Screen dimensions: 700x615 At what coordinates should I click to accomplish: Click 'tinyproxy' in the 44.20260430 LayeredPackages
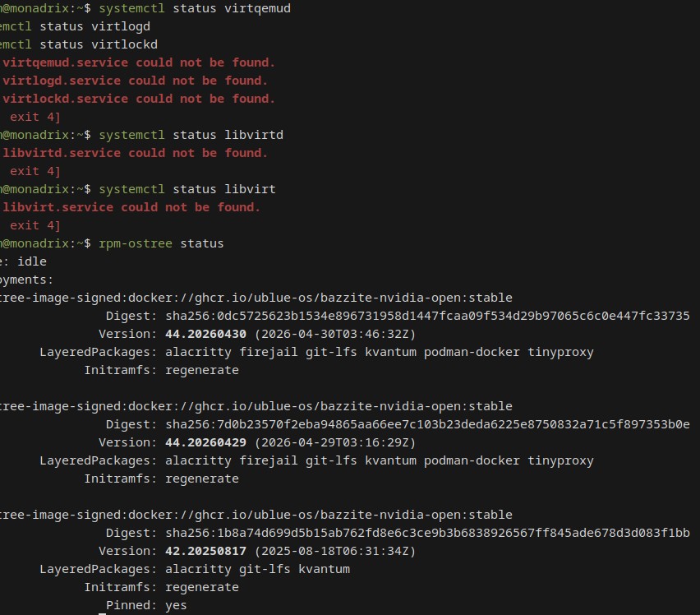[x=560, y=353]
